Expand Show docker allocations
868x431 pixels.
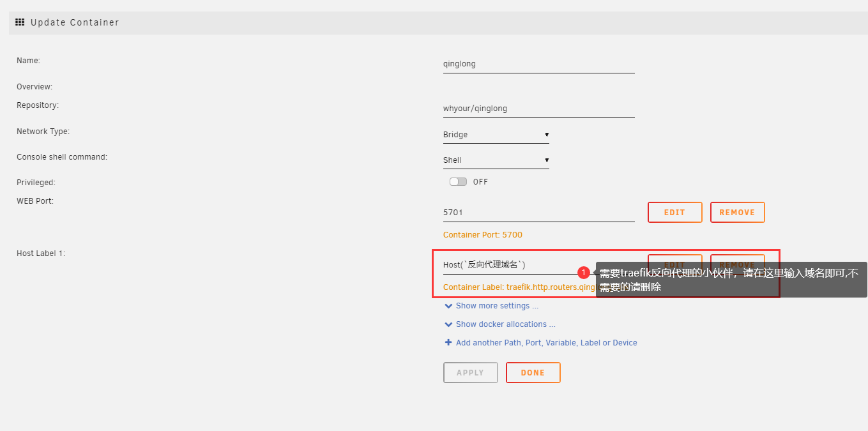coord(505,324)
